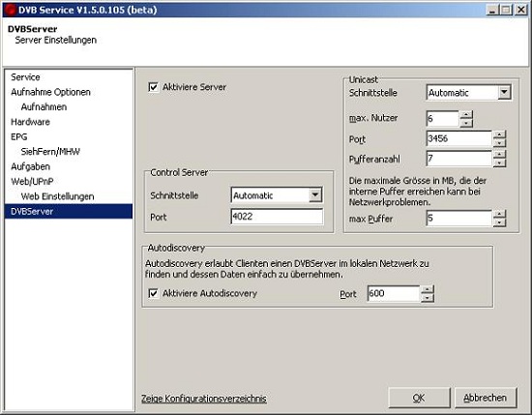
Task: Decrease max. Nutzer with down arrow
Action: (x=466, y=123)
